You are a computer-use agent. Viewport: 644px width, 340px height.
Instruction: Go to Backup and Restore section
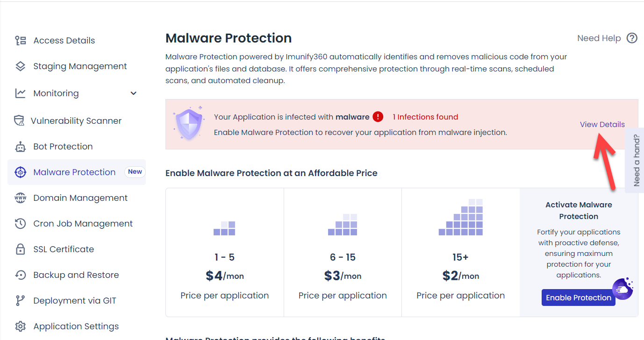pos(76,275)
